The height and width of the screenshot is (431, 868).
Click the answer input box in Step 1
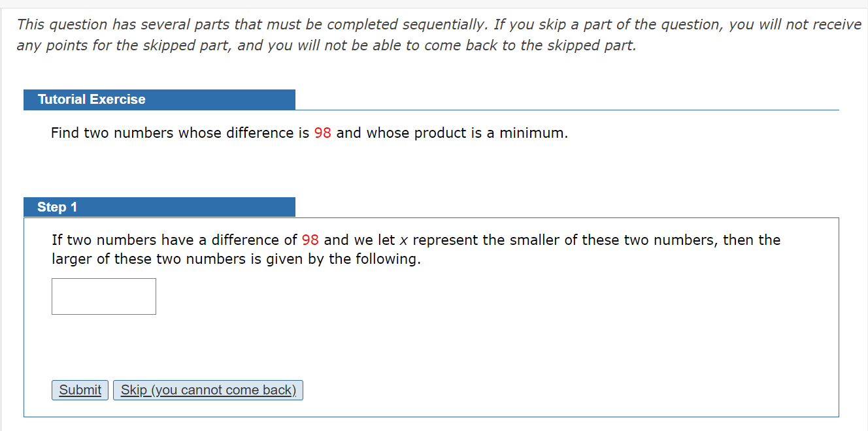tap(103, 296)
